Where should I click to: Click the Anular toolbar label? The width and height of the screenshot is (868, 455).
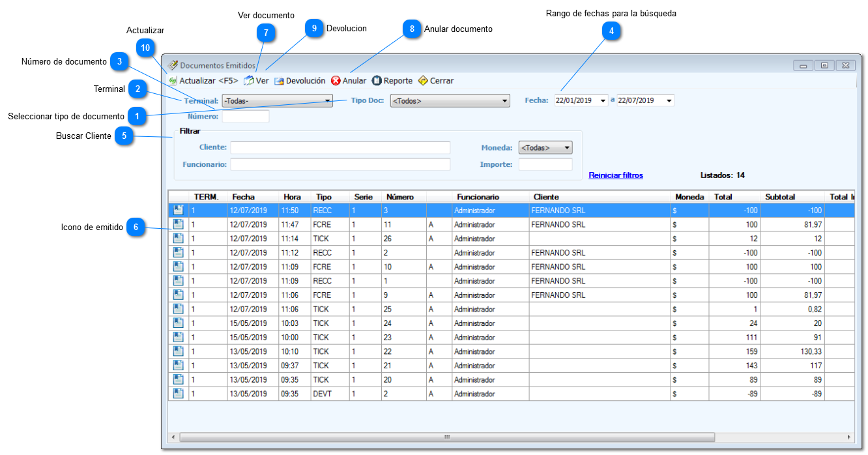tap(354, 81)
